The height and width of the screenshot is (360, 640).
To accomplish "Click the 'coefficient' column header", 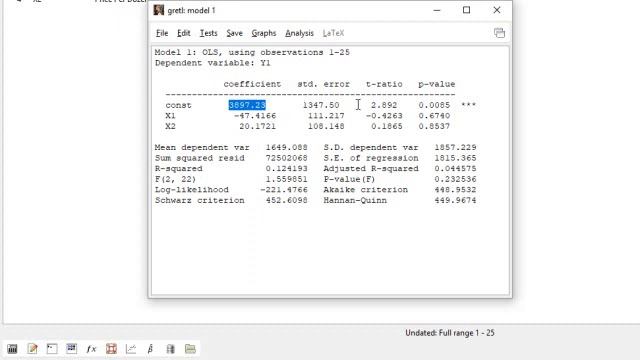I will [252, 84].
